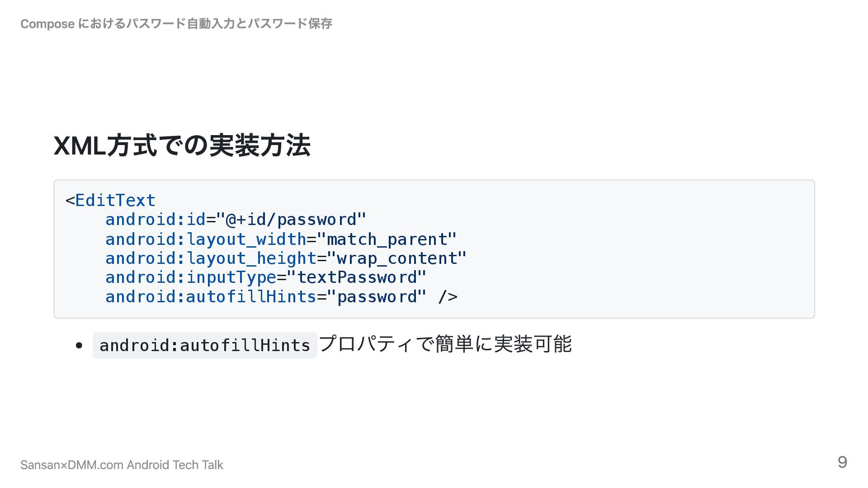Click the "@+id/password" value in the code
This screenshot has height=488, width=868.
[x=291, y=220]
